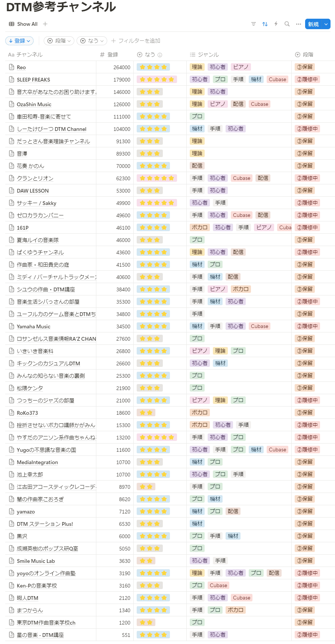
Task: Click the page icon of RoKo373 row
Action: 12,413
